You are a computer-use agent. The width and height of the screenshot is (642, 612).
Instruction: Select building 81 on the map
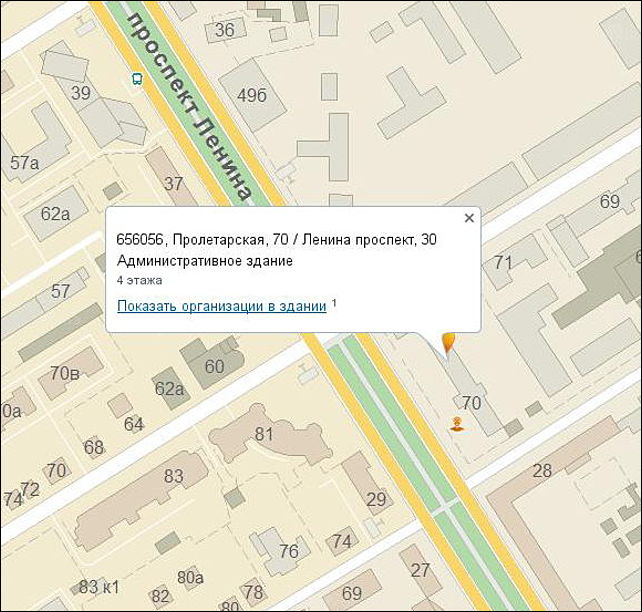click(263, 434)
